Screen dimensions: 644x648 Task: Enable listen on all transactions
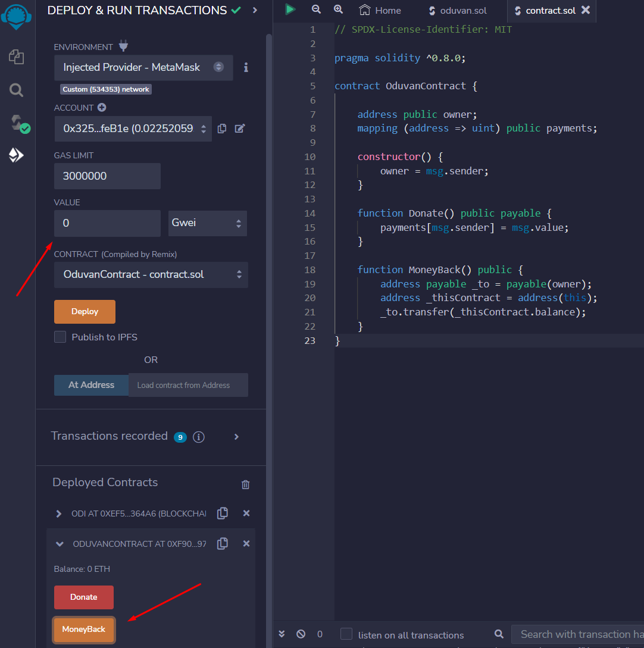[x=346, y=634]
